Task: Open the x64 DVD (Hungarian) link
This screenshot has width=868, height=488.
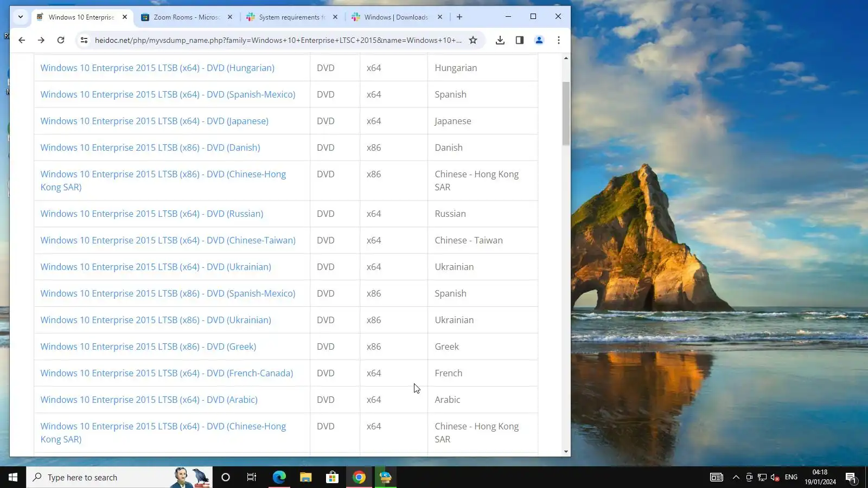Action: (157, 68)
